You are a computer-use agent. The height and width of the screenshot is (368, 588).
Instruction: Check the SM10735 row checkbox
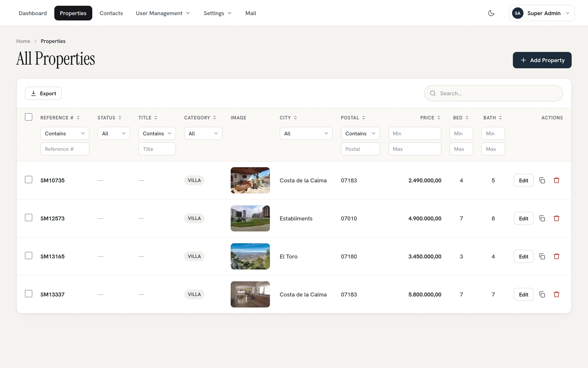(29, 180)
